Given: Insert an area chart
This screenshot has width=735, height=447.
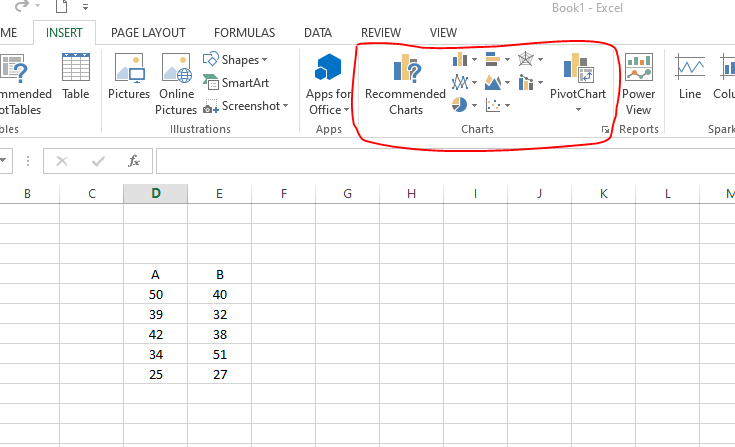Looking at the screenshot, I should coord(494,82).
